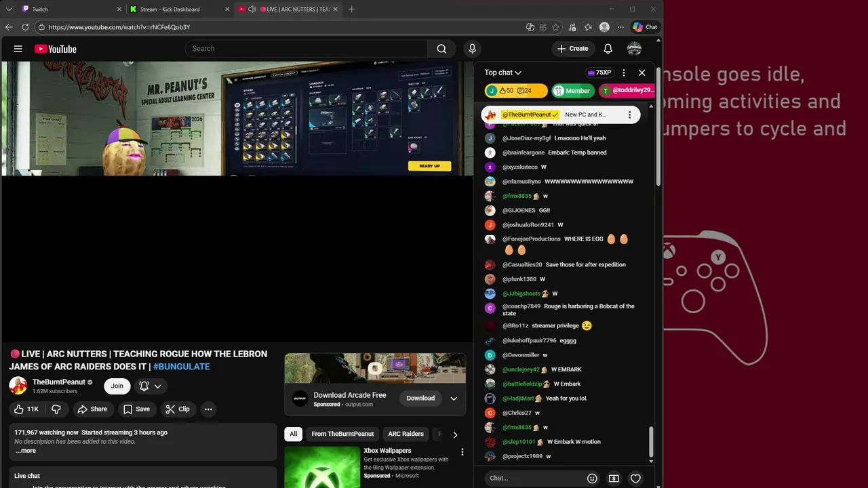Screen dimensions: 868x488
Task: Go to YouTube home via logo
Action: 56,49
